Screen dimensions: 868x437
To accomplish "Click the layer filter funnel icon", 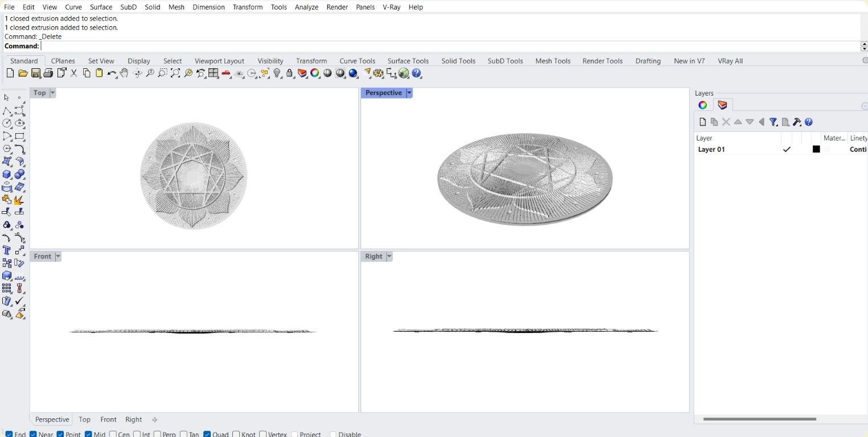I will point(773,122).
